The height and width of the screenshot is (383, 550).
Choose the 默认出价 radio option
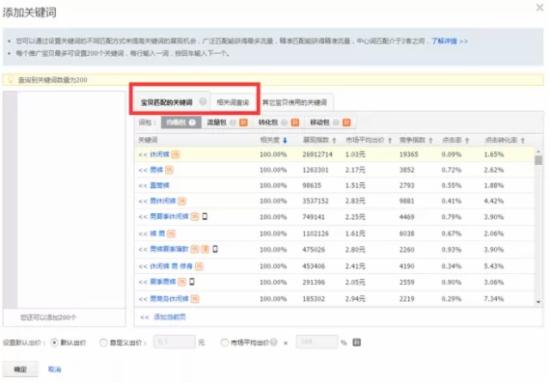[54, 342]
